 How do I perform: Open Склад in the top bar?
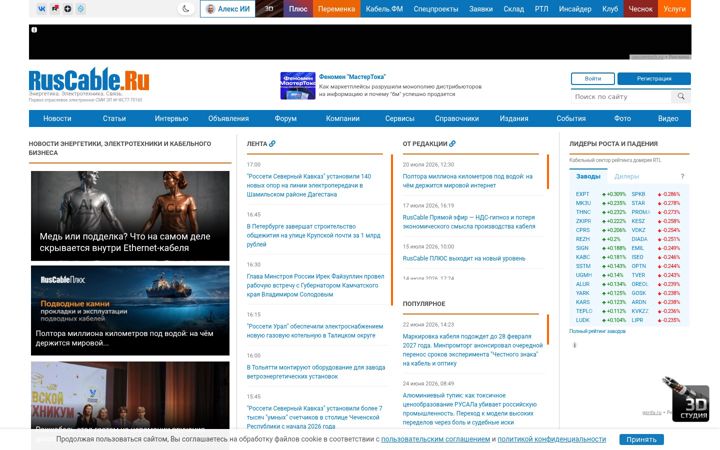click(x=513, y=9)
